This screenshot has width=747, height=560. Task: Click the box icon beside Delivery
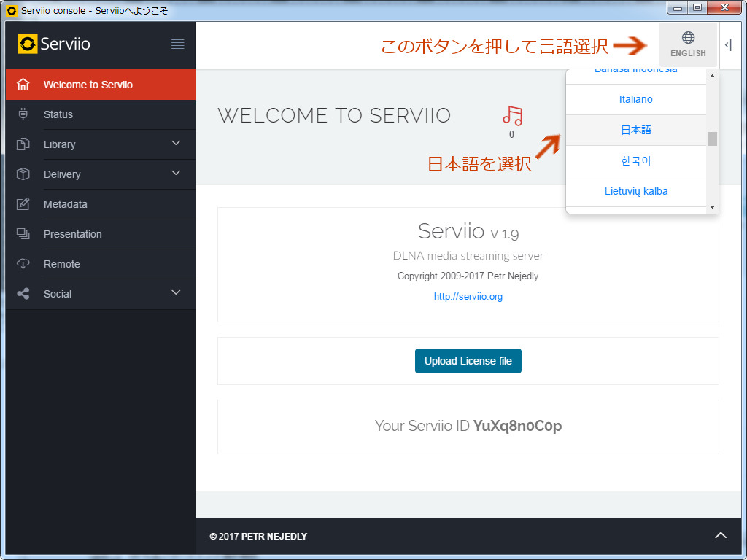pos(23,174)
